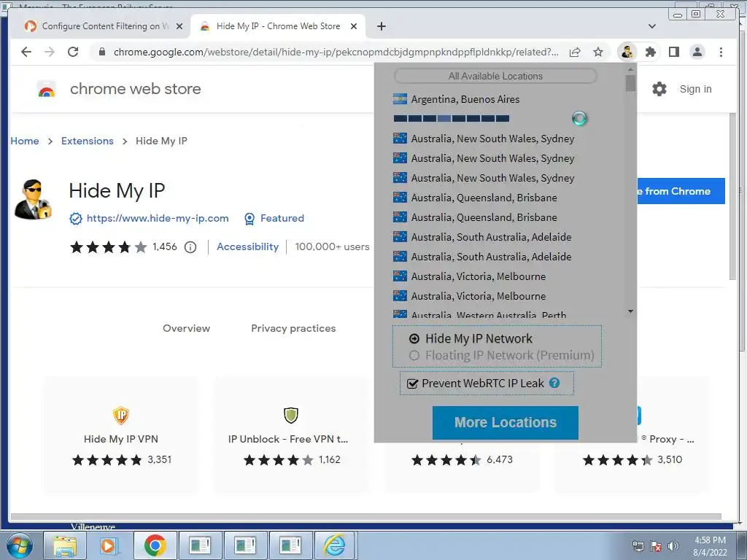Open the Privacy practices tab
Screen dimensions: 747x560
coord(293,328)
